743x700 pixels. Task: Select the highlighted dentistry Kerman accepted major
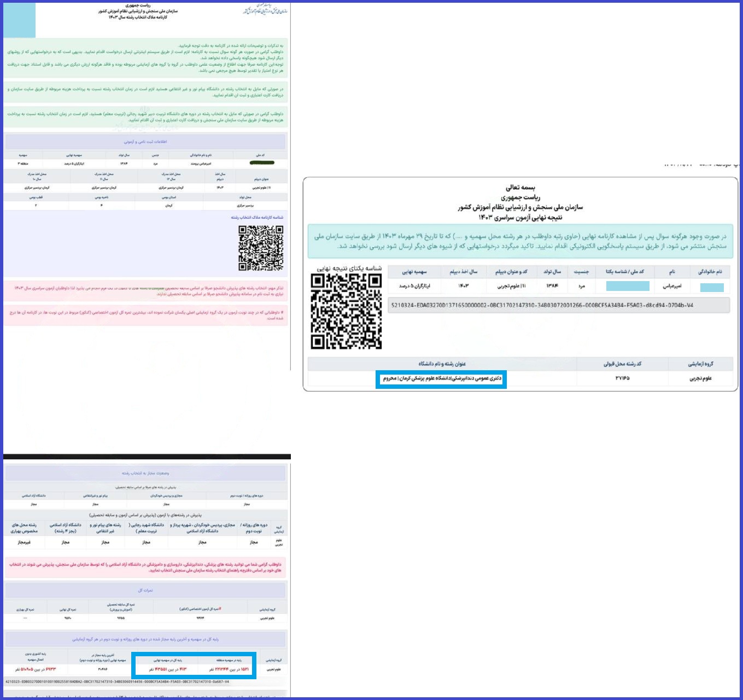pyautogui.click(x=441, y=378)
